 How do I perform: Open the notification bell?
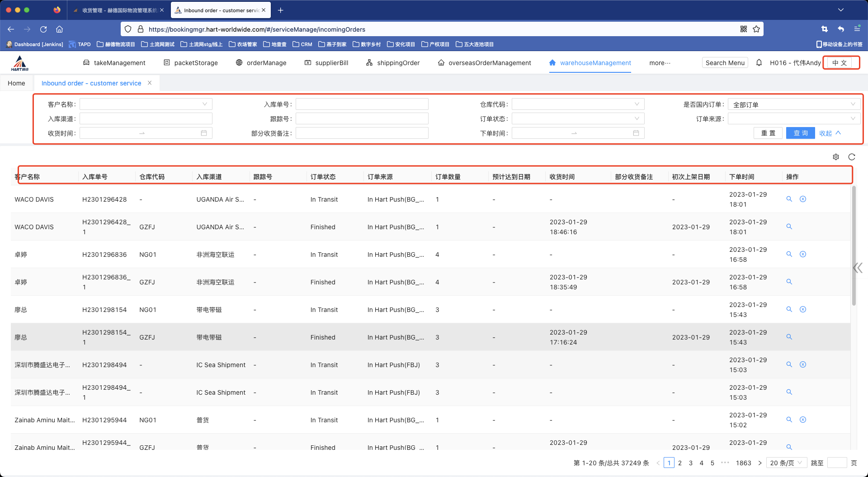[759, 63]
